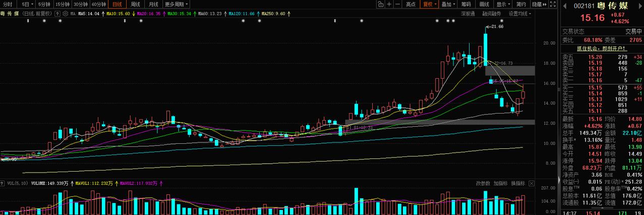The image size is (644, 215).
Task: Select the 60分钟 chart period
Action: pyautogui.click(x=100, y=4)
